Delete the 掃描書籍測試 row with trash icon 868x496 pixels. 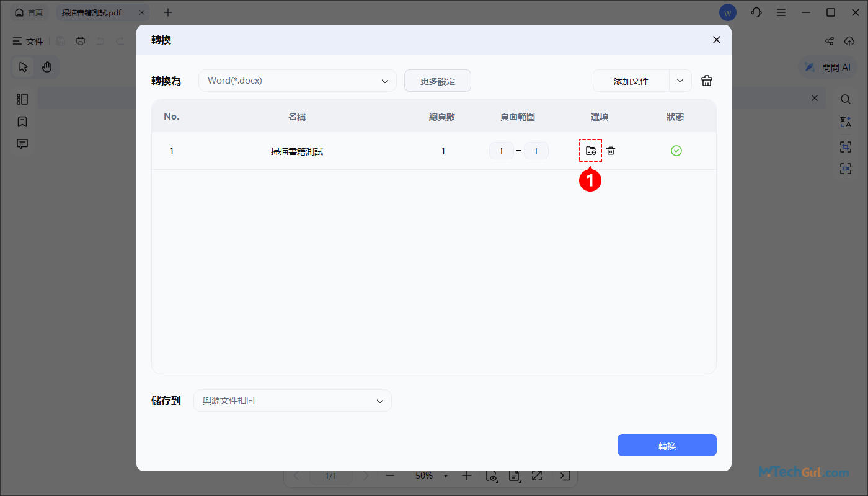tap(611, 151)
